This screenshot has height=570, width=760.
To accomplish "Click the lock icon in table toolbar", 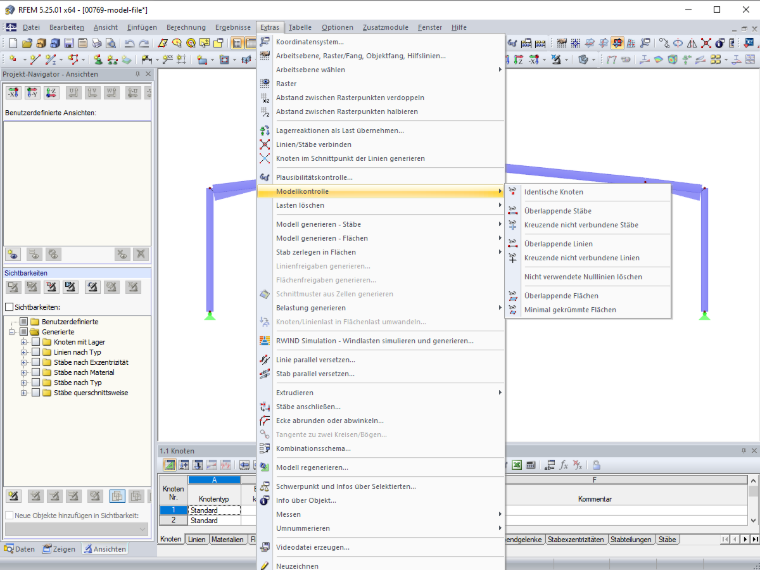I will [596, 465].
